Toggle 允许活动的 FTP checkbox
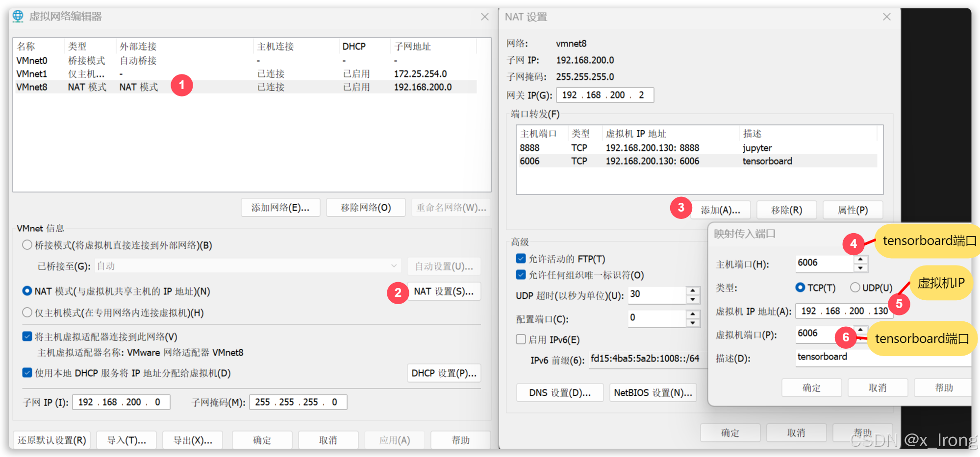Screen dimensions: 980x457 click(521, 258)
